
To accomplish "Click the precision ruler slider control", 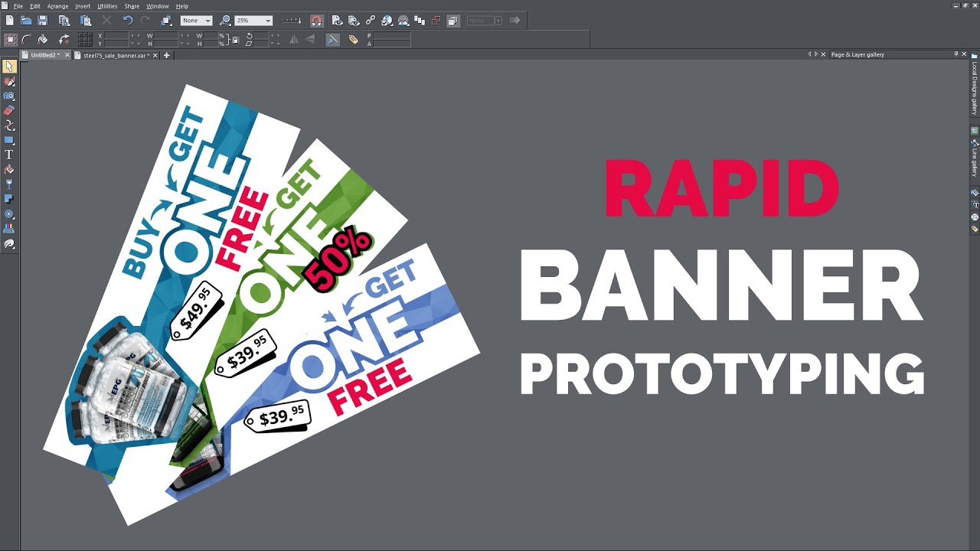I will [291, 21].
